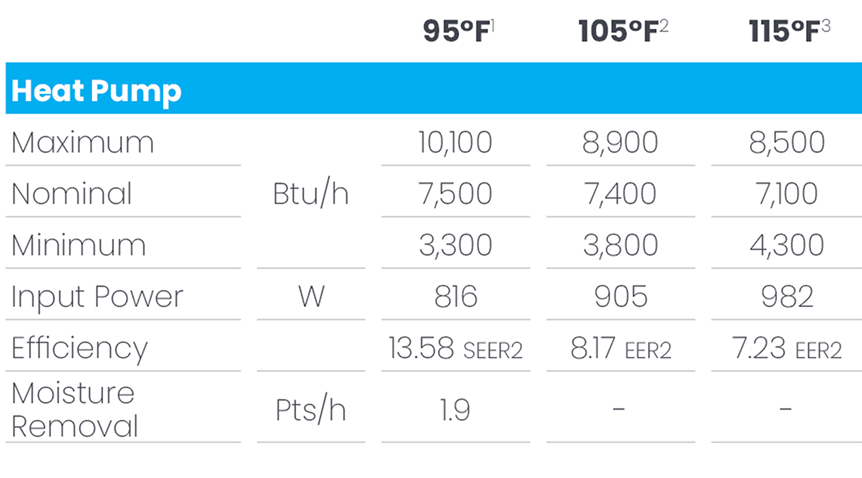Click the 7.23 EER2 efficiency value
Image resolution: width=862 pixels, height=478 pixels.
[787, 349]
